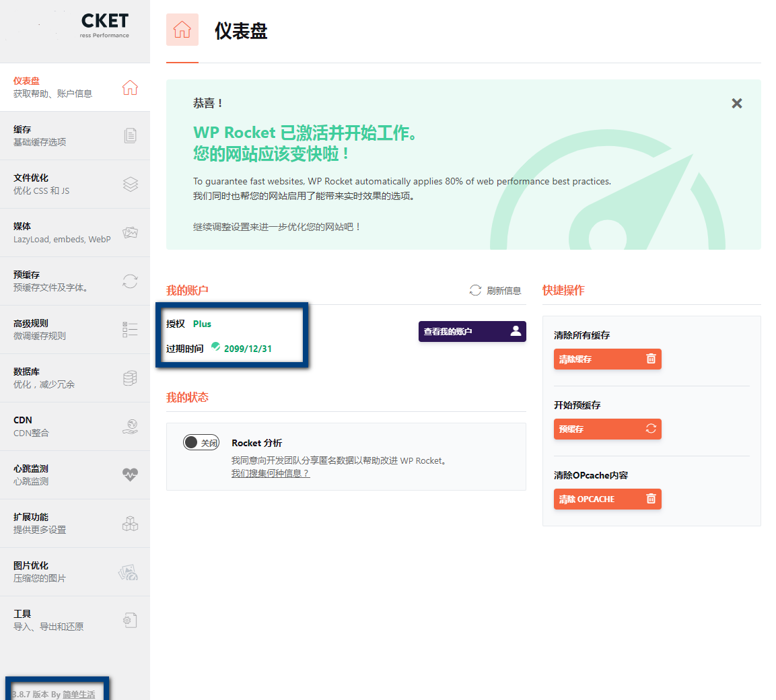Dismiss the 恭喜 activation notice
The image size is (776, 700).
coord(737,103)
